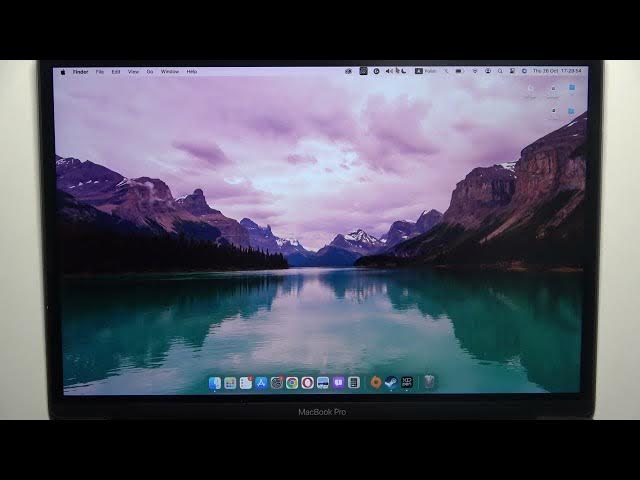
Task: Open the Wi-Fi menu in menu bar
Action: [475, 71]
